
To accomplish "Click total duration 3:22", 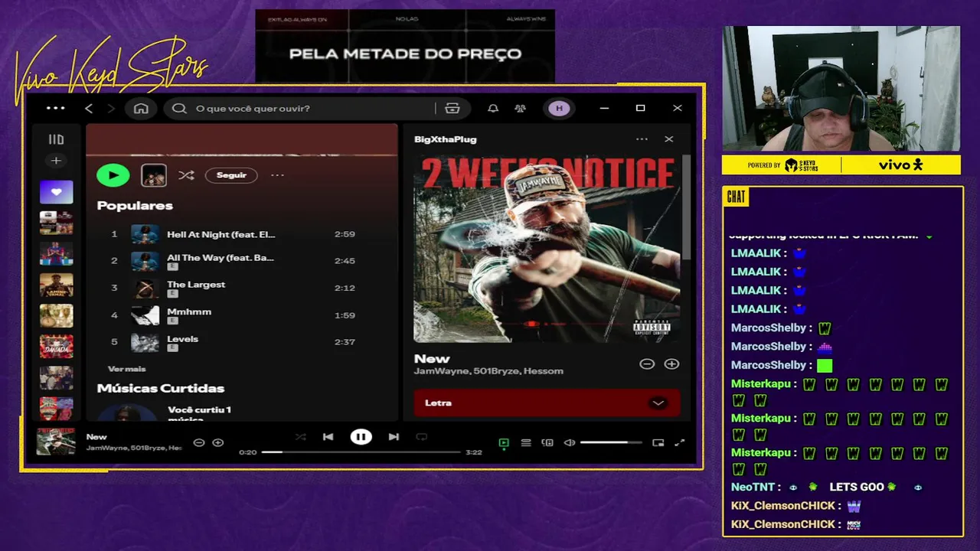I will click(x=474, y=452).
